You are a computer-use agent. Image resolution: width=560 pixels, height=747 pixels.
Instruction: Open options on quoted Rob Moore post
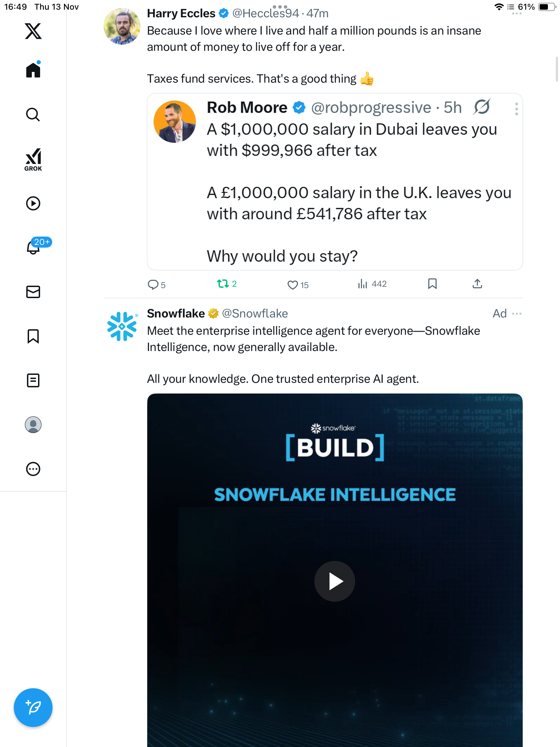pyautogui.click(x=516, y=109)
